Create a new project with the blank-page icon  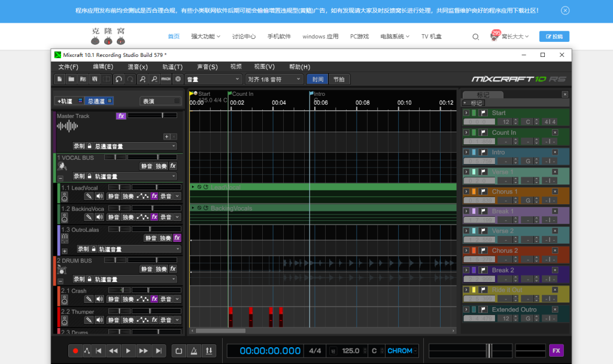pyautogui.click(x=59, y=79)
